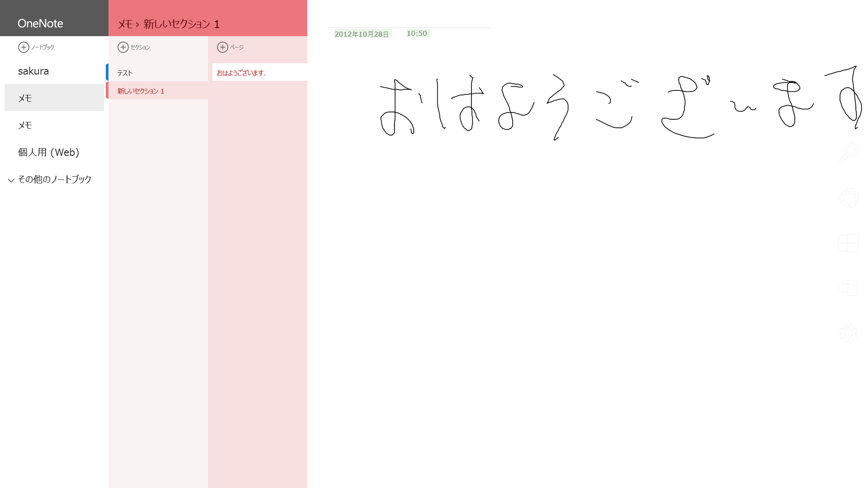The width and height of the screenshot is (868, 488).
Task: Add a new page with plus icon
Action: (x=222, y=47)
